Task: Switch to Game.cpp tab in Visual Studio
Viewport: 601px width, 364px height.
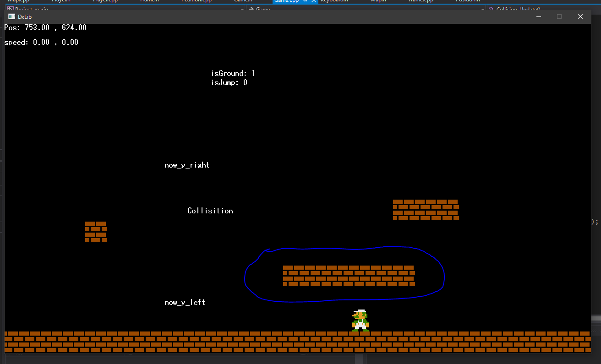Action: 286,1
